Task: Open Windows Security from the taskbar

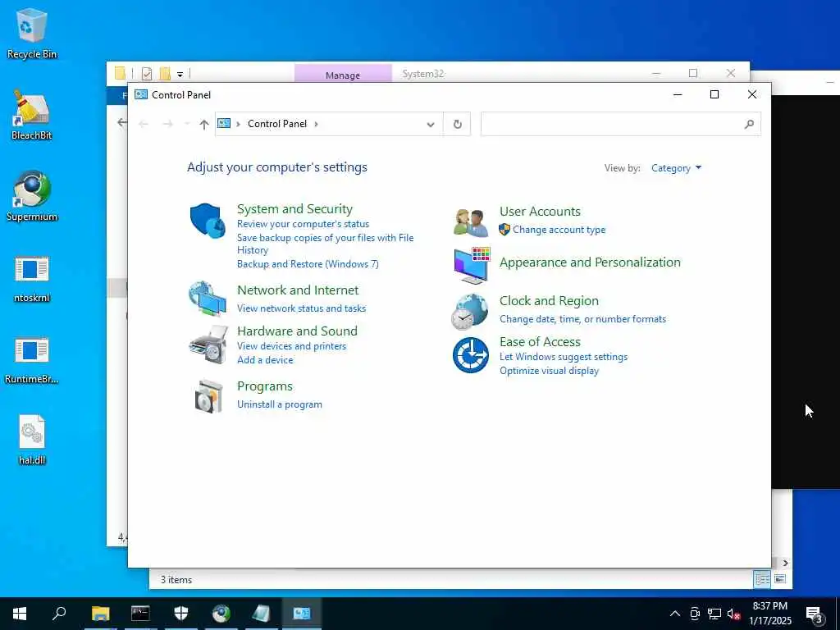Action: (x=181, y=614)
